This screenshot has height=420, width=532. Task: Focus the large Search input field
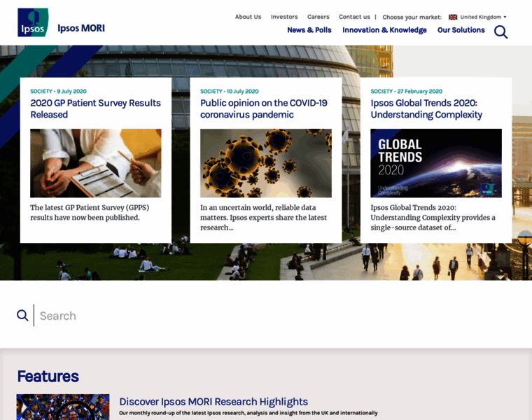[x=272, y=316]
